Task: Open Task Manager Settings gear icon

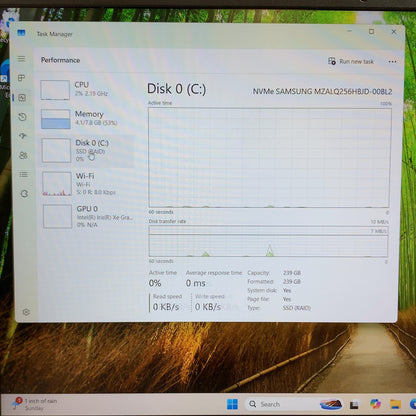Action: click(26, 312)
